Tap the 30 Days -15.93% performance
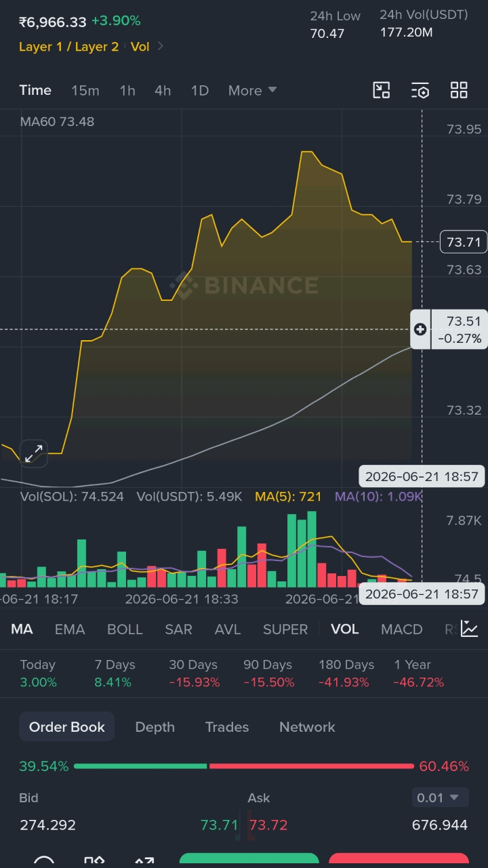 pos(195,674)
